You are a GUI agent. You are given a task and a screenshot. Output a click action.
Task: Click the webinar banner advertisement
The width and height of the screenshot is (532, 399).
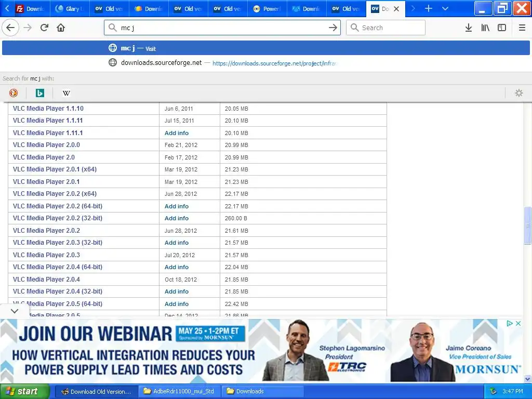[261, 351]
